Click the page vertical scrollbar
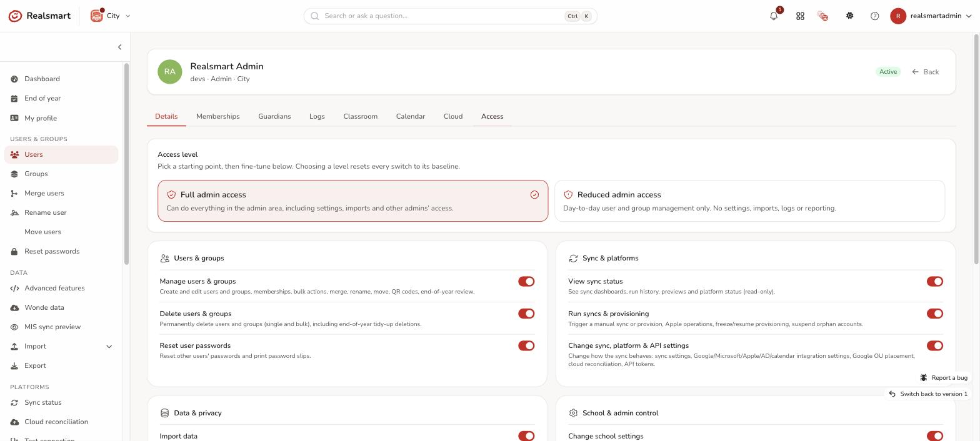The height and width of the screenshot is (441, 980). (976, 149)
